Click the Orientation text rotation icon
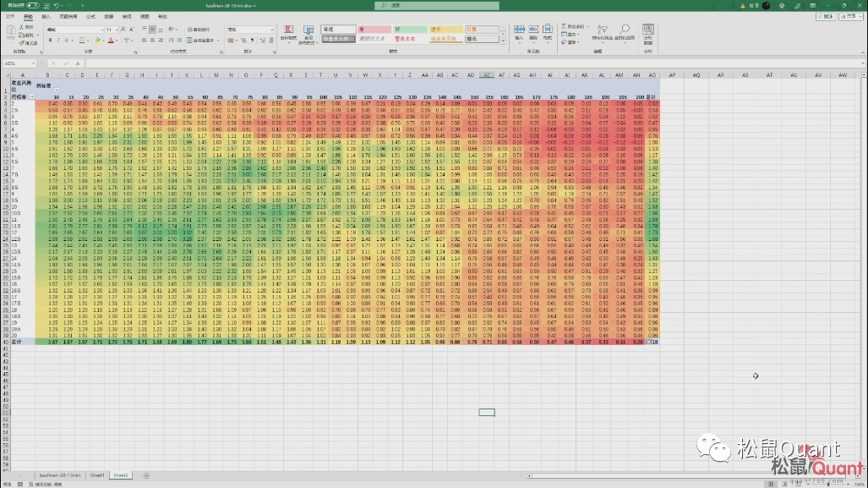The width and height of the screenshot is (868, 488). [171, 30]
